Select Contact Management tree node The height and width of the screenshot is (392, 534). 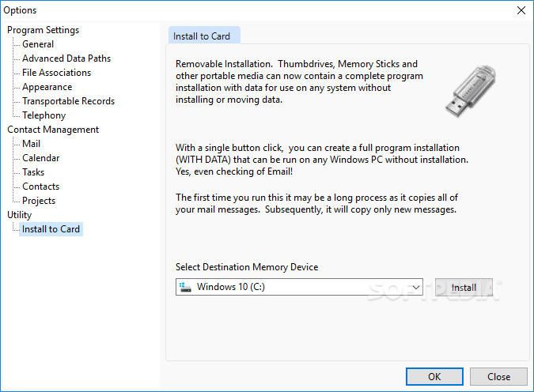(x=53, y=130)
